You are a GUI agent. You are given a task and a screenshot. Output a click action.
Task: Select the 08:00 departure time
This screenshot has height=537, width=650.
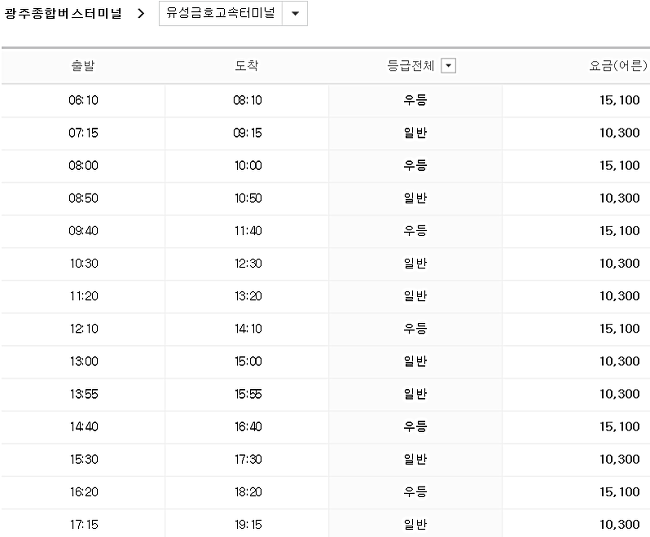click(83, 165)
